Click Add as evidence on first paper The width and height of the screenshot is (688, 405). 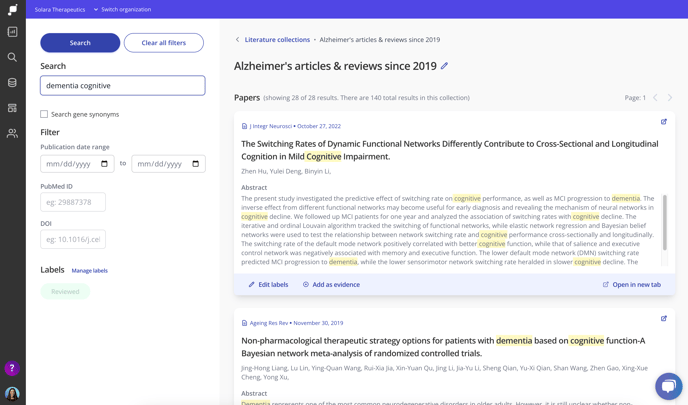coord(331,284)
